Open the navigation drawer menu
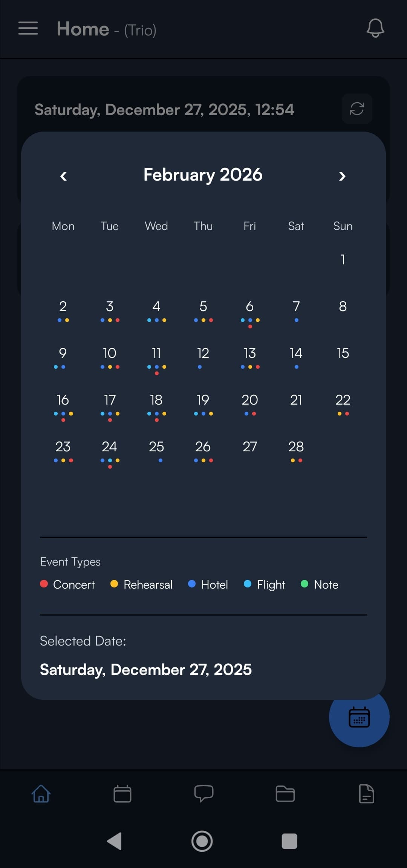The image size is (407, 868). tap(28, 29)
